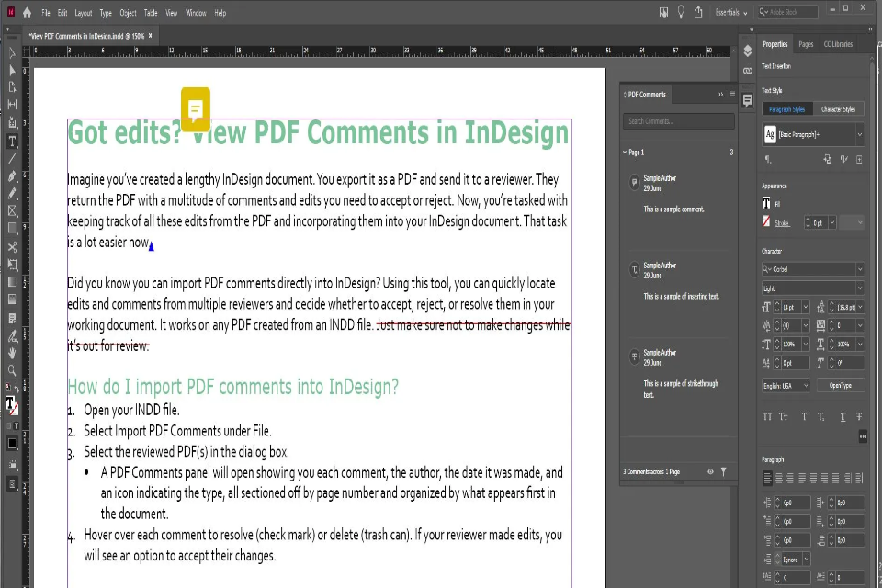Click the OpenType button in Character section
This screenshot has height=588, width=882.
point(842,384)
